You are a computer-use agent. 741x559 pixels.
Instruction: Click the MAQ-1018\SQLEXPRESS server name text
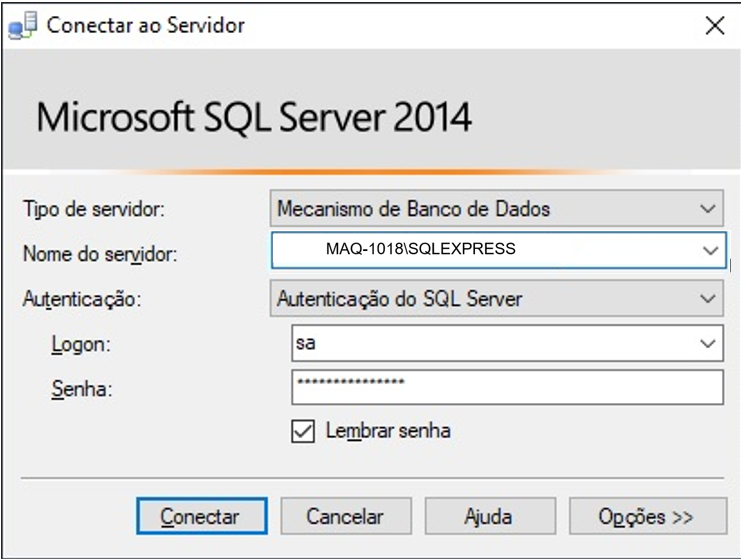(420, 249)
